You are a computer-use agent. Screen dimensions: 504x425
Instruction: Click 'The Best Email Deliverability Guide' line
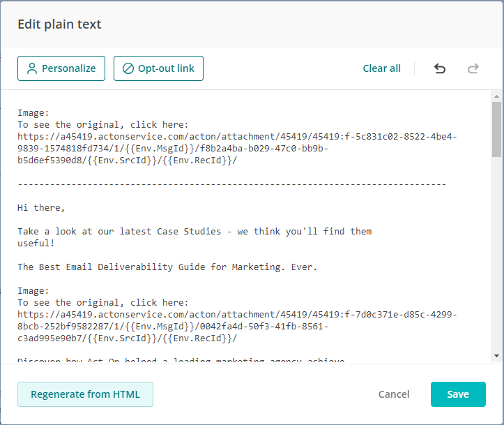(167, 267)
